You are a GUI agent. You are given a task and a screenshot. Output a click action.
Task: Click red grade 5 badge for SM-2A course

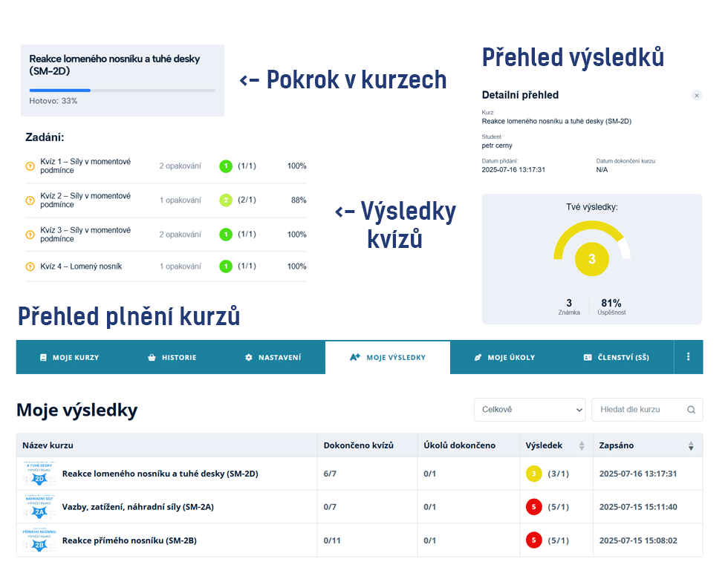(533, 507)
